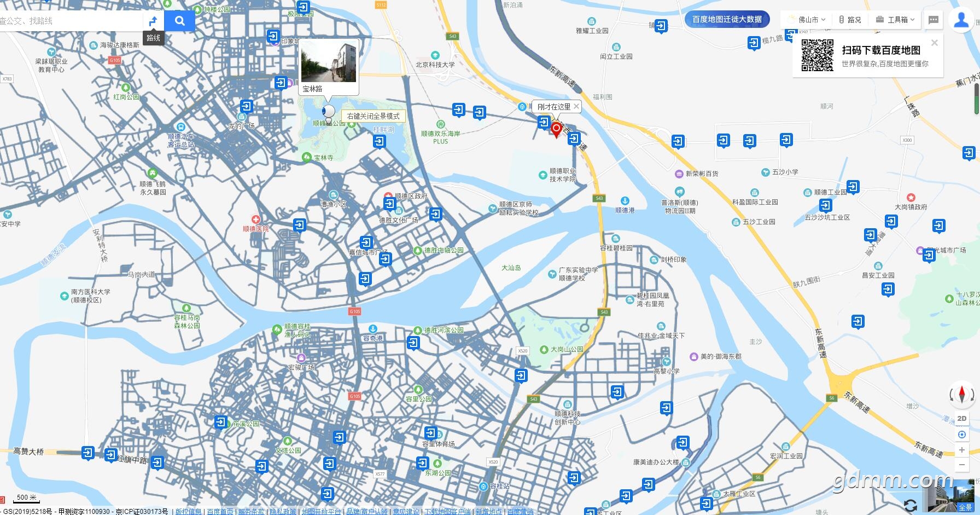980x515 pixels.
Task: Click the 宏骏广场 shopping marker
Action: click(301, 358)
